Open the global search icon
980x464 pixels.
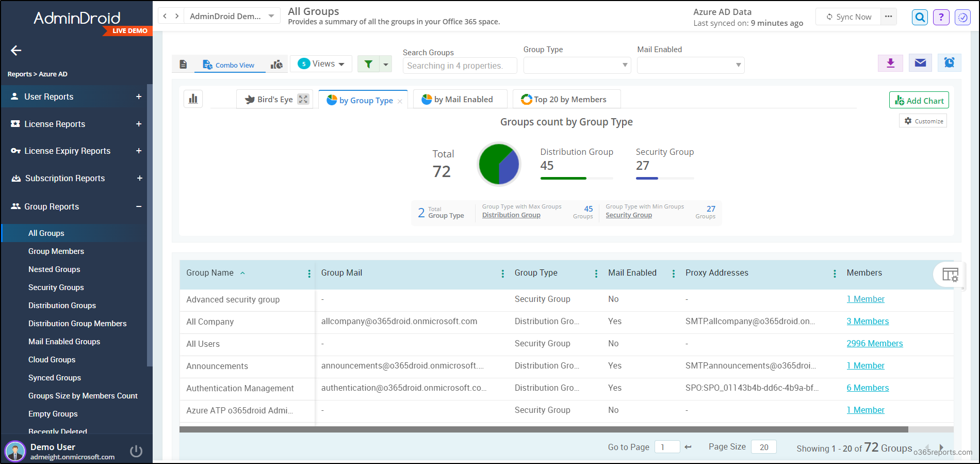[920, 18]
